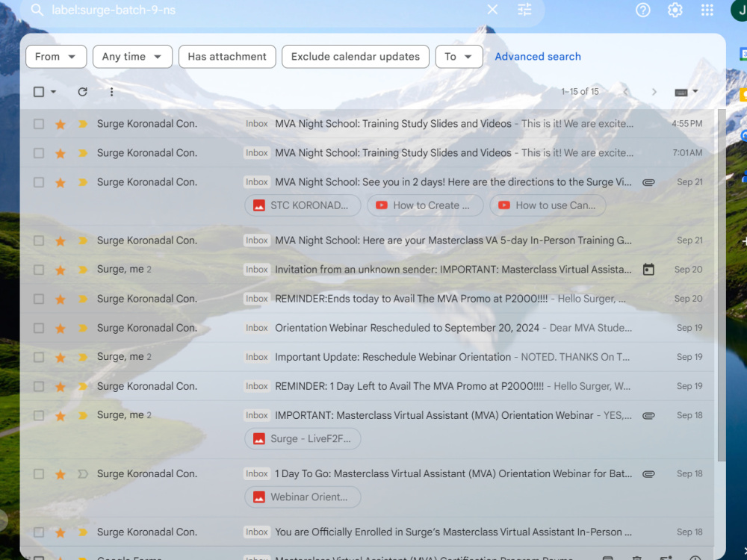Open input tools keyboard icon
747x560 pixels.
[x=681, y=92]
